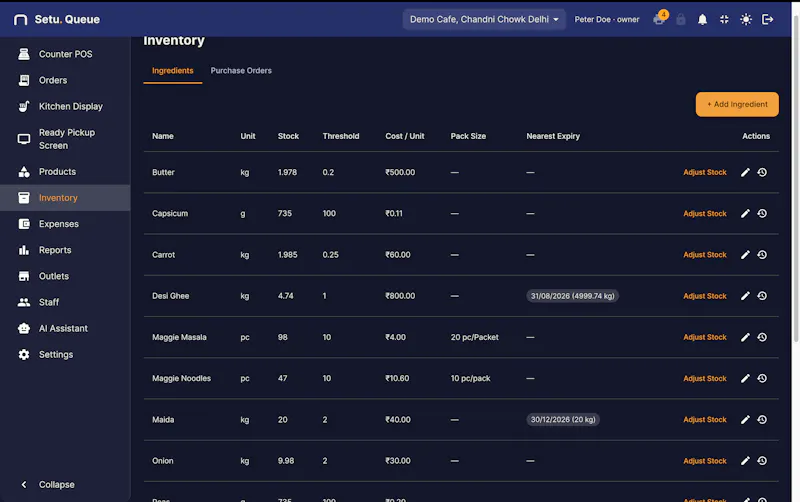Open printer queue icon with badge
Screen dimensions: 800x502
(660, 19)
